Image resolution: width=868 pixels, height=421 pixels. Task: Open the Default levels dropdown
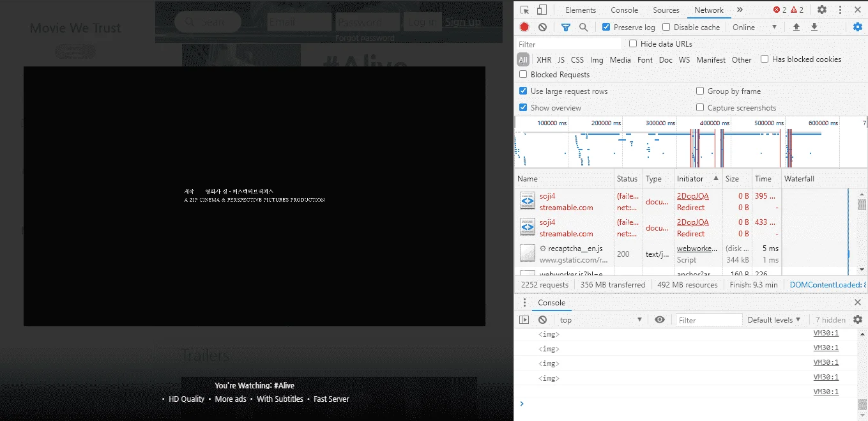[x=774, y=319]
